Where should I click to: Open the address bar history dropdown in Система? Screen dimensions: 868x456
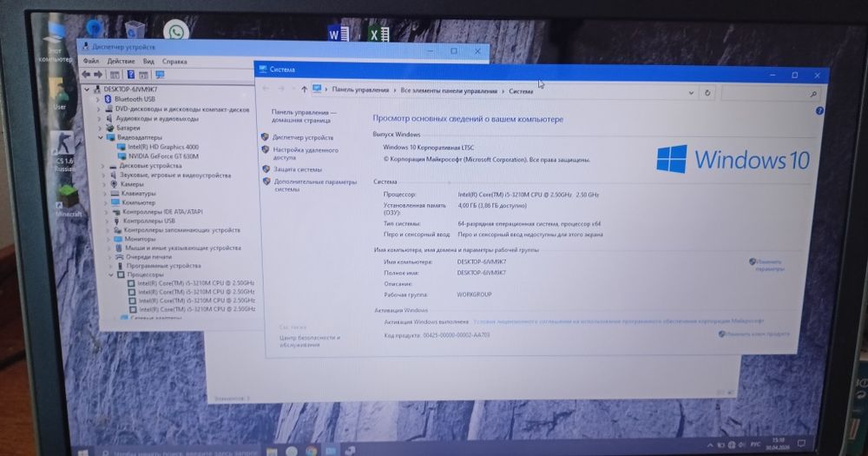tap(691, 93)
